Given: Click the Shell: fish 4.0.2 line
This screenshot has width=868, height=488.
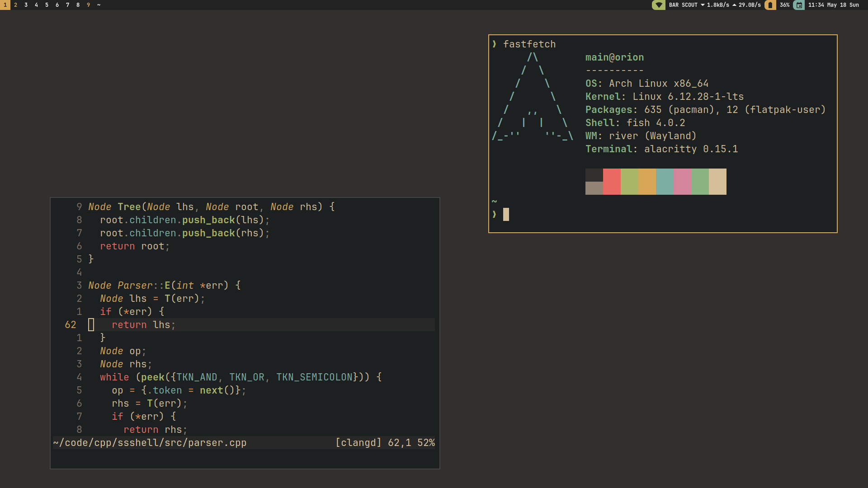Looking at the screenshot, I should pos(635,123).
